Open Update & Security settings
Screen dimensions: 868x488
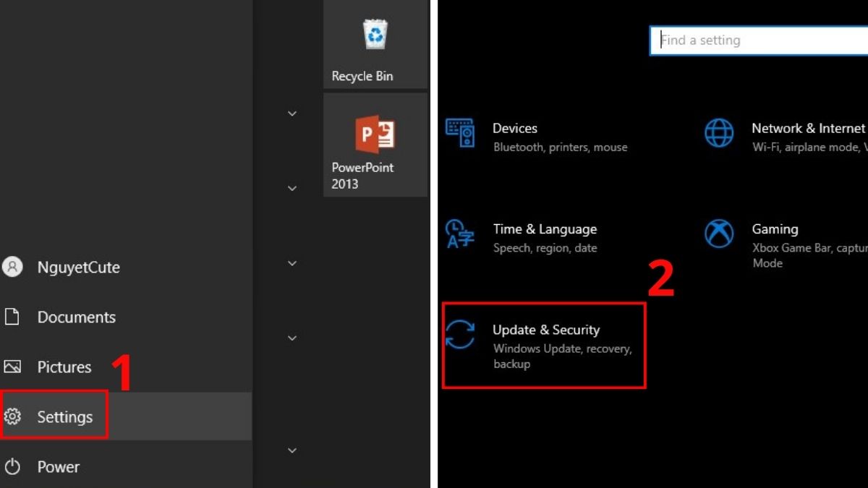point(545,330)
